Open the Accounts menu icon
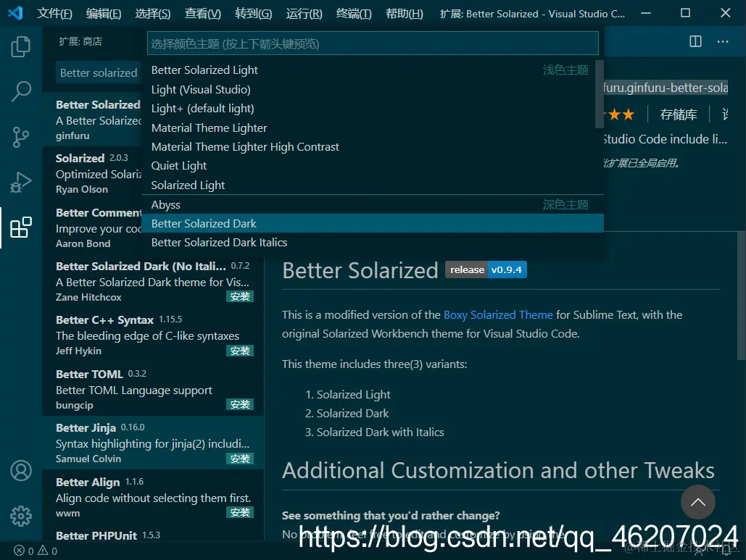This screenshot has width=746, height=560. (21, 471)
